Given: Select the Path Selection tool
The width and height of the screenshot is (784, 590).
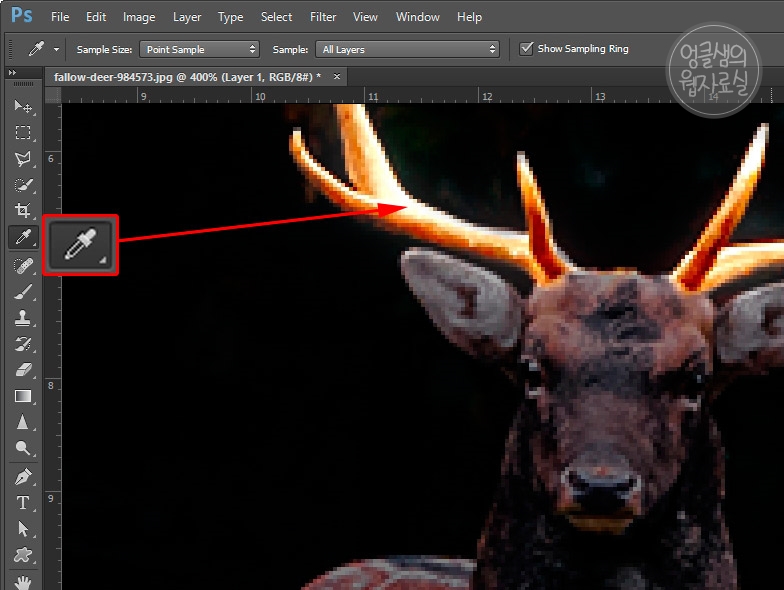Looking at the screenshot, I should click(x=22, y=528).
